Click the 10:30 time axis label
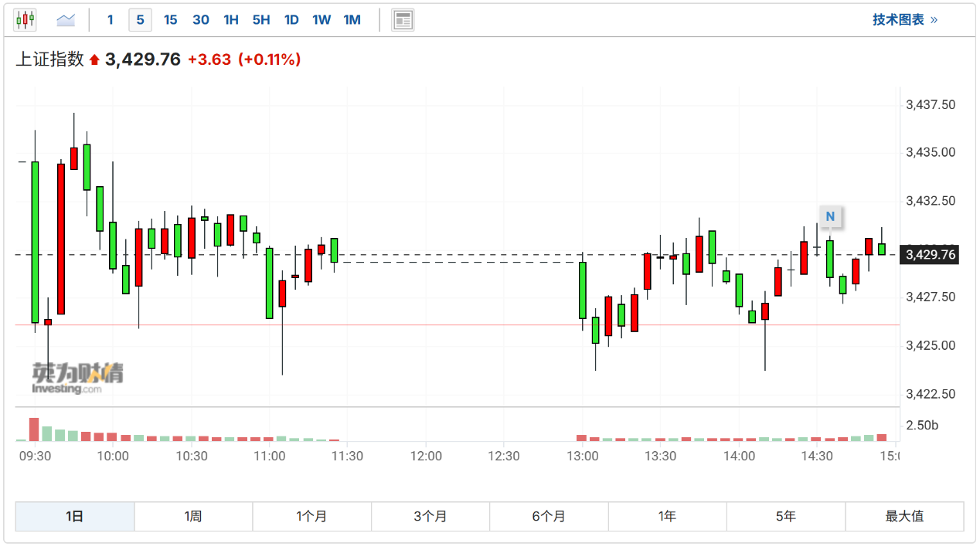The image size is (980, 550). [x=191, y=456]
